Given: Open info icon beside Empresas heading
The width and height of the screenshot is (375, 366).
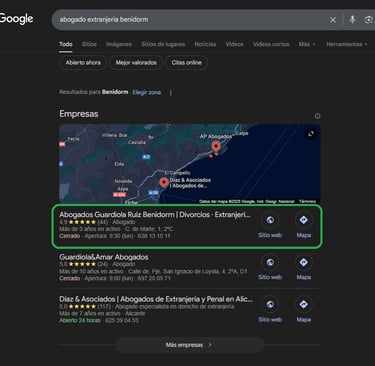Looking at the screenshot, I should tap(317, 116).
